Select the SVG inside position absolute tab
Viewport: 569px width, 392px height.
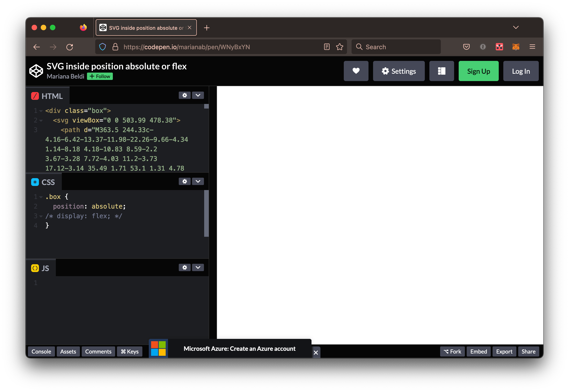pyautogui.click(x=146, y=27)
